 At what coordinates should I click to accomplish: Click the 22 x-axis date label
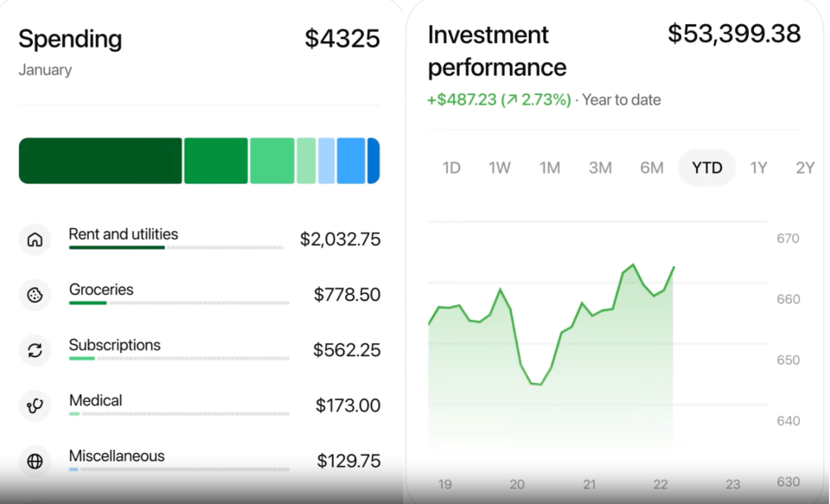(x=661, y=484)
